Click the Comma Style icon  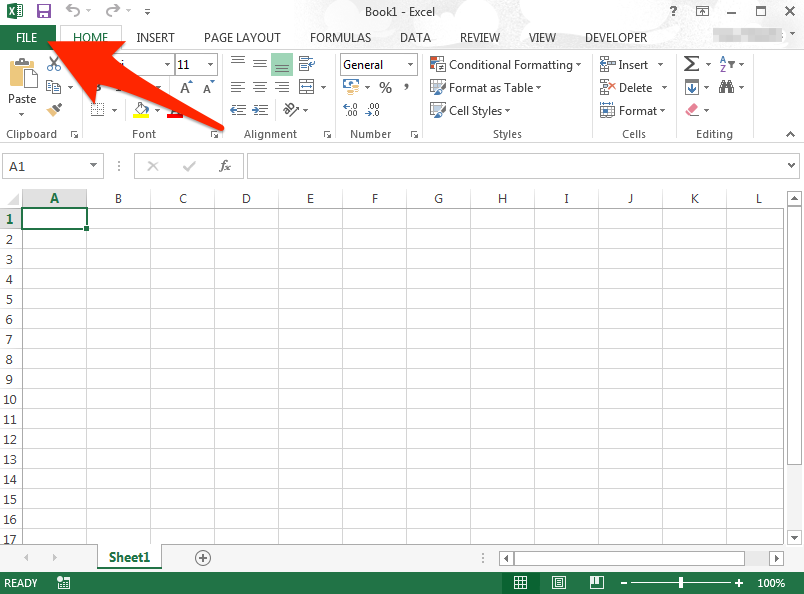point(406,87)
